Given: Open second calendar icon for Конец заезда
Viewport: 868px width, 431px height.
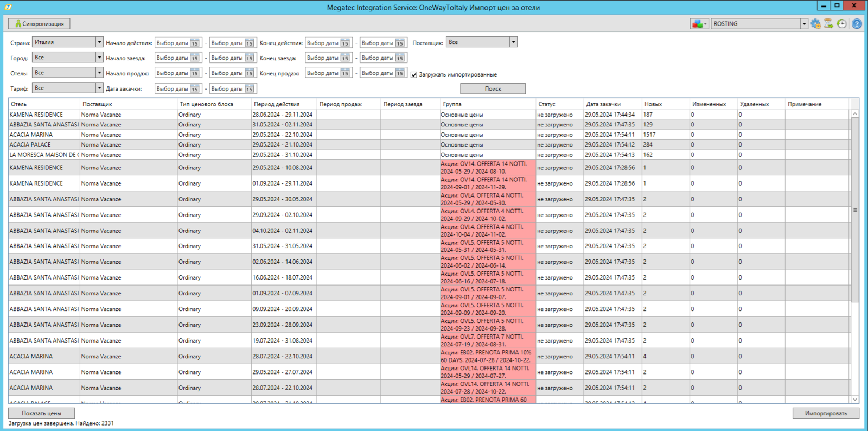Looking at the screenshot, I should [400, 58].
